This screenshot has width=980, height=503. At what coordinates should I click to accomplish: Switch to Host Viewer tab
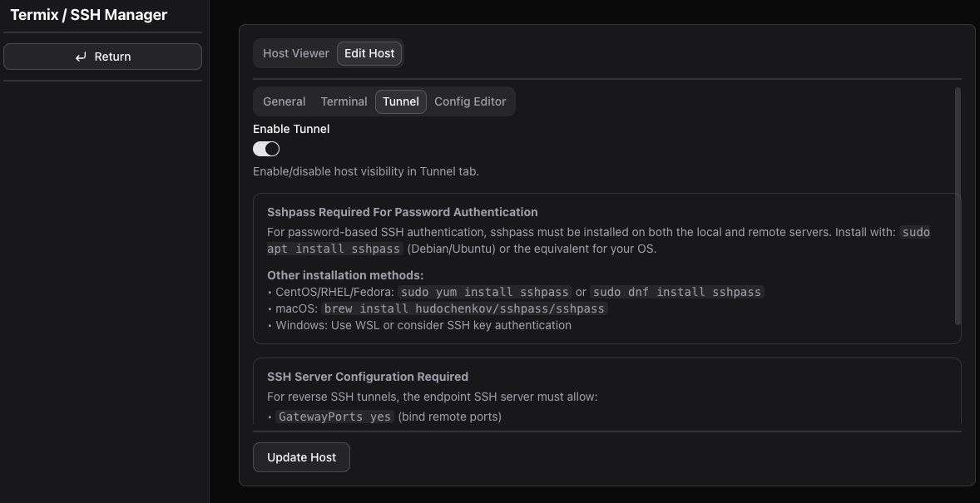[x=295, y=53]
